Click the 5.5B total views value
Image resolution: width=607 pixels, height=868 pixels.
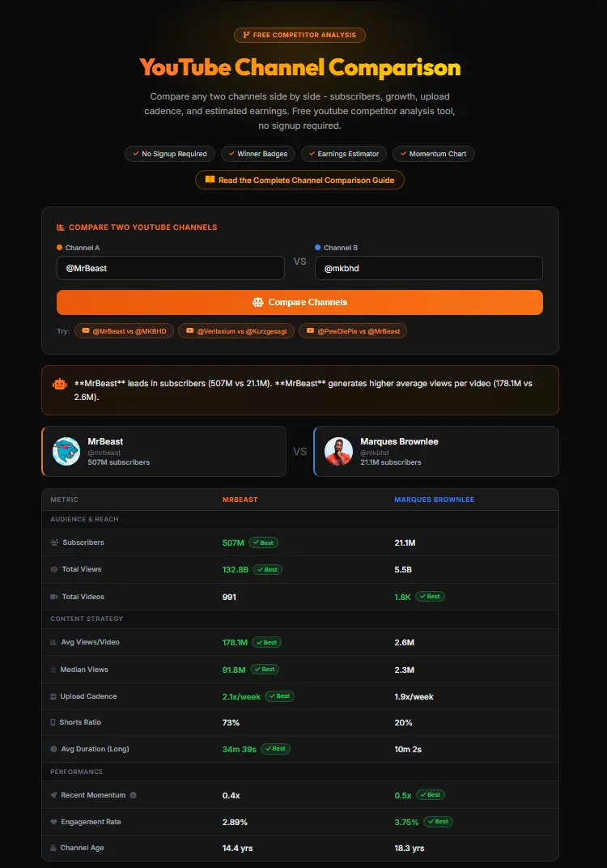click(x=403, y=569)
